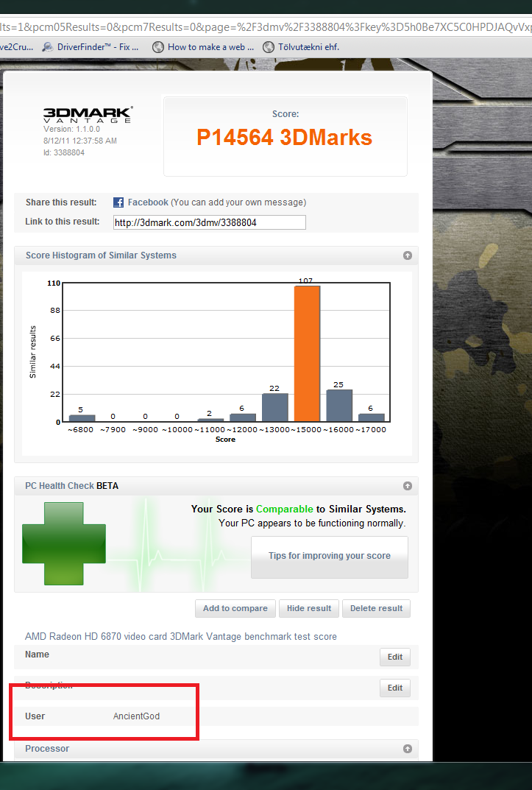
Task: Click the Add to compare button
Action: (235, 608)
